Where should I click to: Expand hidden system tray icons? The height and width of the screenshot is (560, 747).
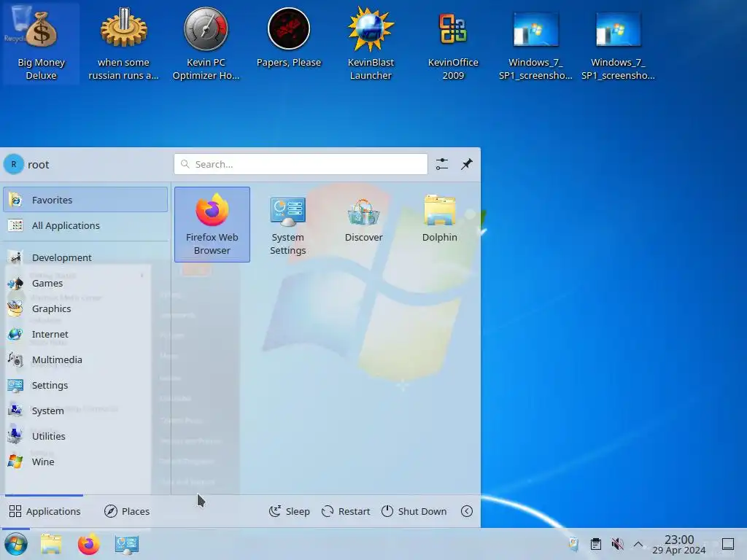click(x=638, y=544)
